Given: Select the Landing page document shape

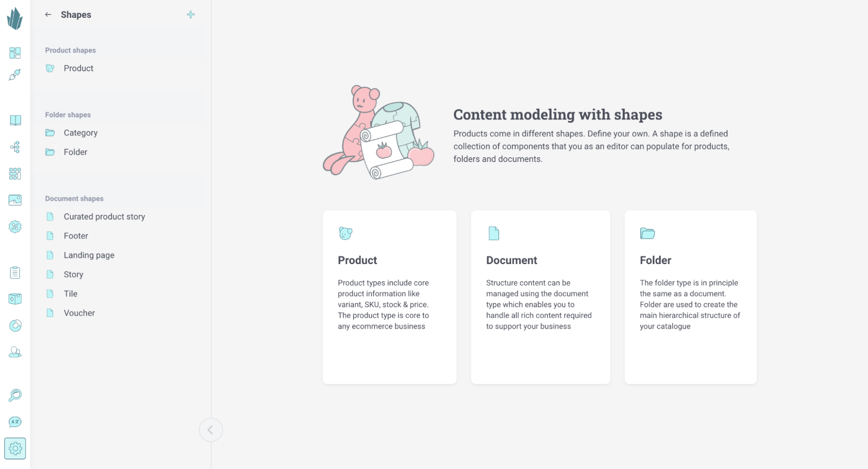Looking at the screenshot, I should (89, 255).
